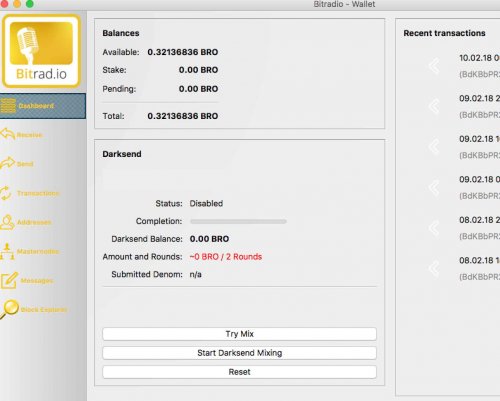The height and width of the screenshot is (401, 500).
Task: Open the Transactions cycle icon
Action: click(6, 193)
